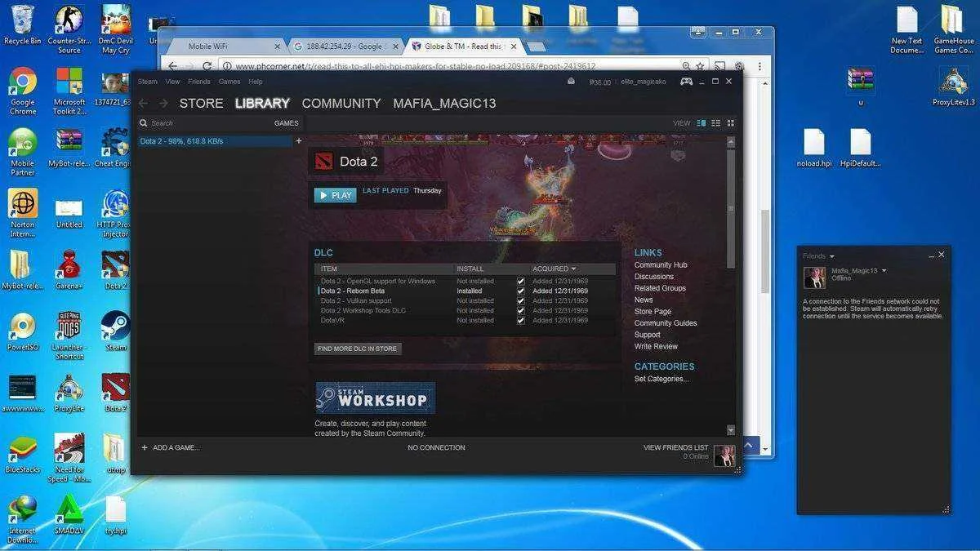Toggle checkbox for Dota 2 Reborn Beta
The width and height of the screenshot is (980, 551).
(521, 291)
